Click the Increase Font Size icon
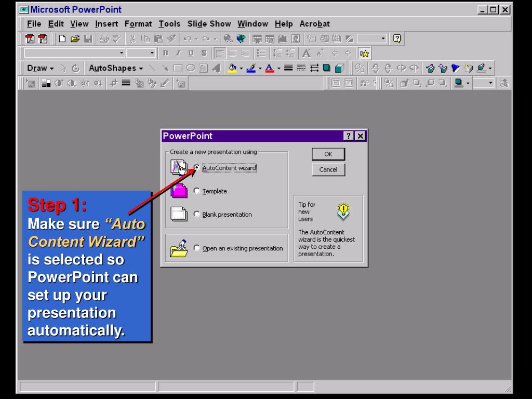532x399 pixels. pos(307,54)
